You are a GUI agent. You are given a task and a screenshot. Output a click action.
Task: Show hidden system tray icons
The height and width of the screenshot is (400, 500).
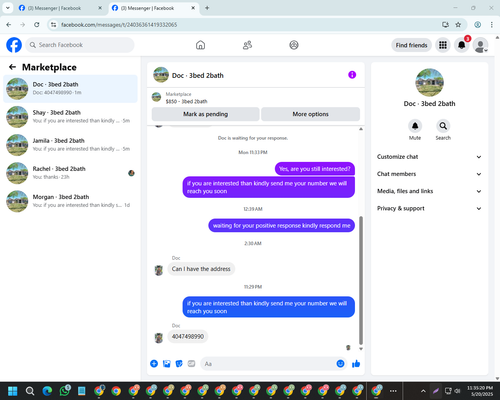point(423,391)
